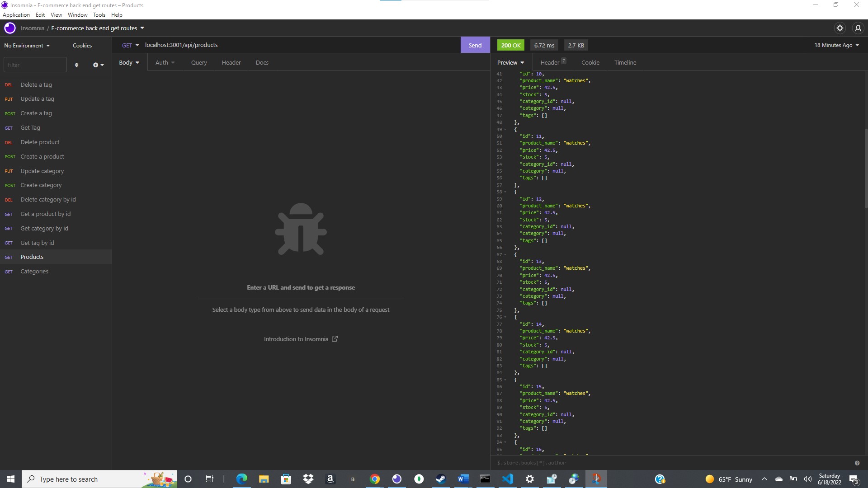Open the No Environment dropdown
Screen dimensions: 868x488
[27, 46]
